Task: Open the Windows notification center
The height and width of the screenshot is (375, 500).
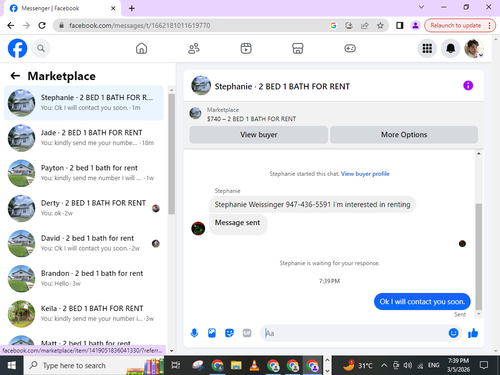Action: (484, 365)
